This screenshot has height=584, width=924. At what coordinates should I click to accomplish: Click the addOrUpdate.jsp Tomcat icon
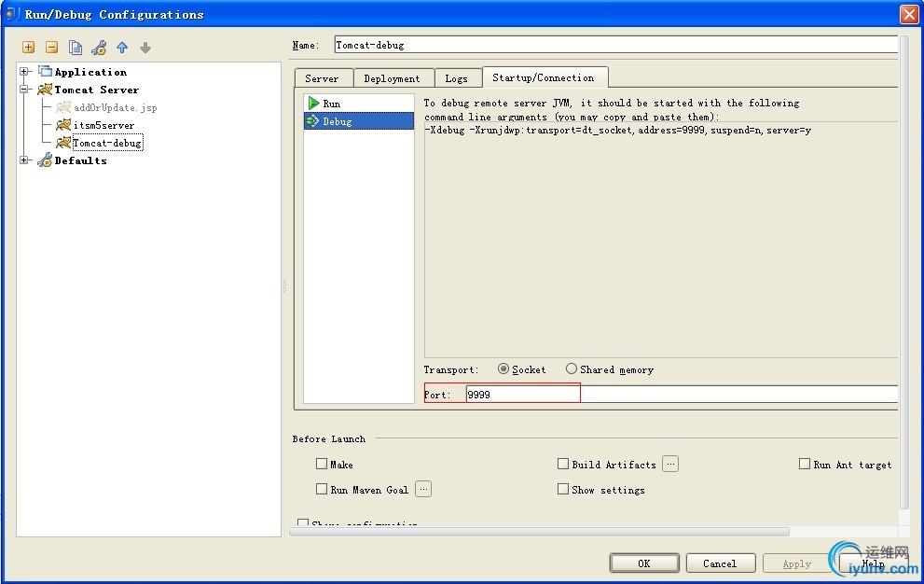tap(63, 106)
